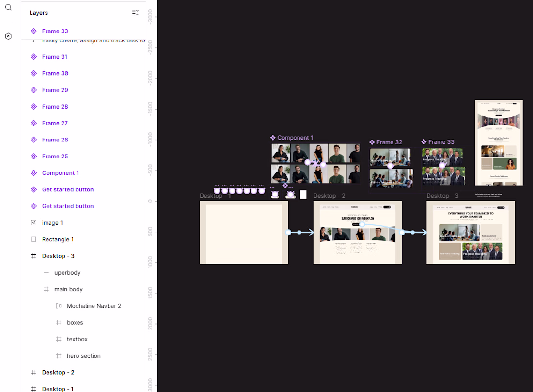Click the component icon beside Frame 26 layer
Image resolution: width=533 pixels, height=392 pixels.
tap(33, 140)
